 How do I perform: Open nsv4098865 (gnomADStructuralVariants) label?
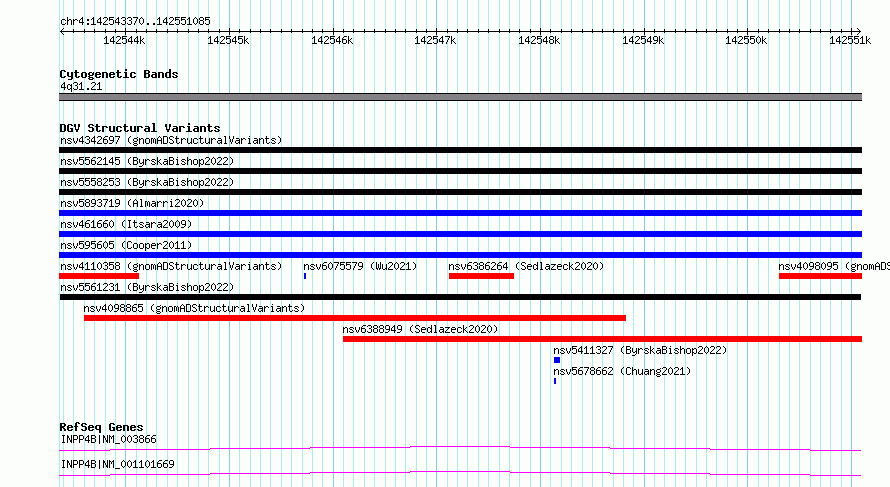pos(194,308)
